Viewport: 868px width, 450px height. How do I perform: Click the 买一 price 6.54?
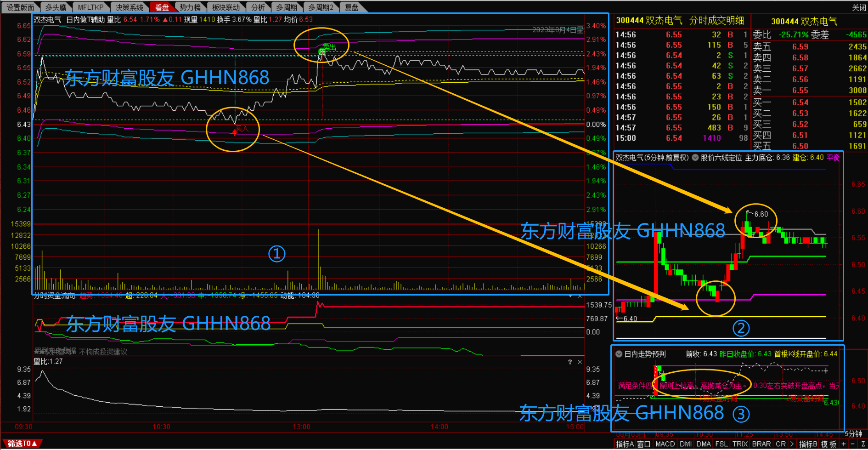click(800, 103)
